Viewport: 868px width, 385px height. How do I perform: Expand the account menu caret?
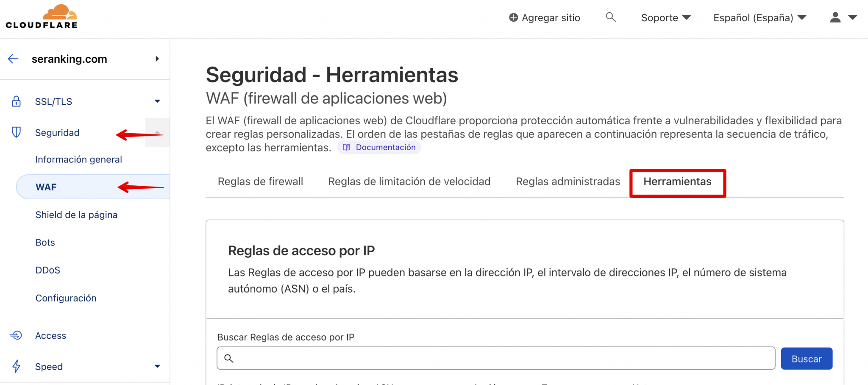(853, 17)
